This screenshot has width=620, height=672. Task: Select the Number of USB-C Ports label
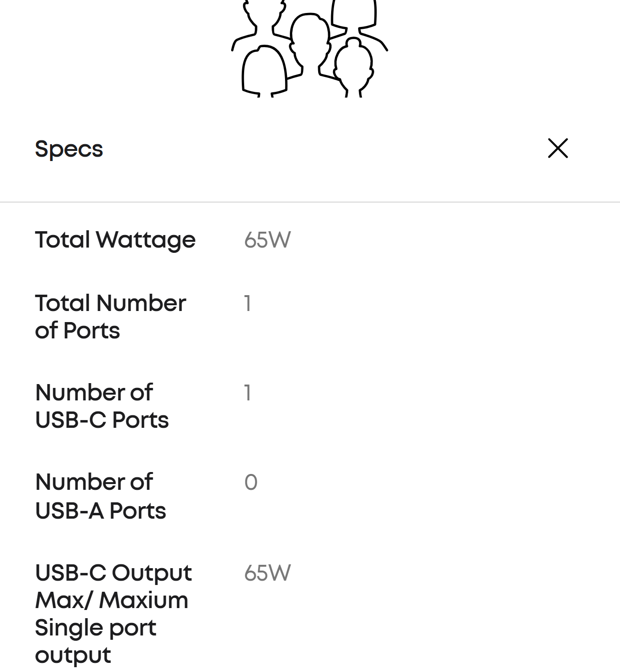point(102,406)
